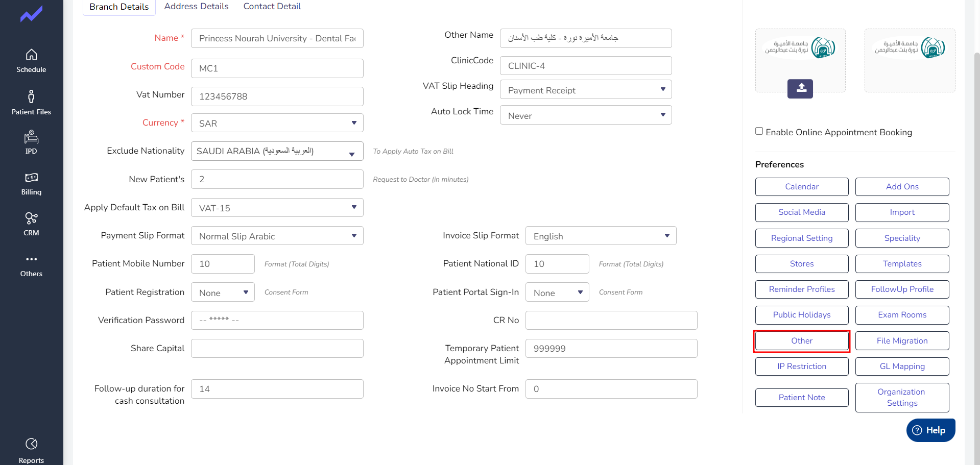Open Speciality preferences
Viewport: 980px width, 465px height.
click(902, 238)
